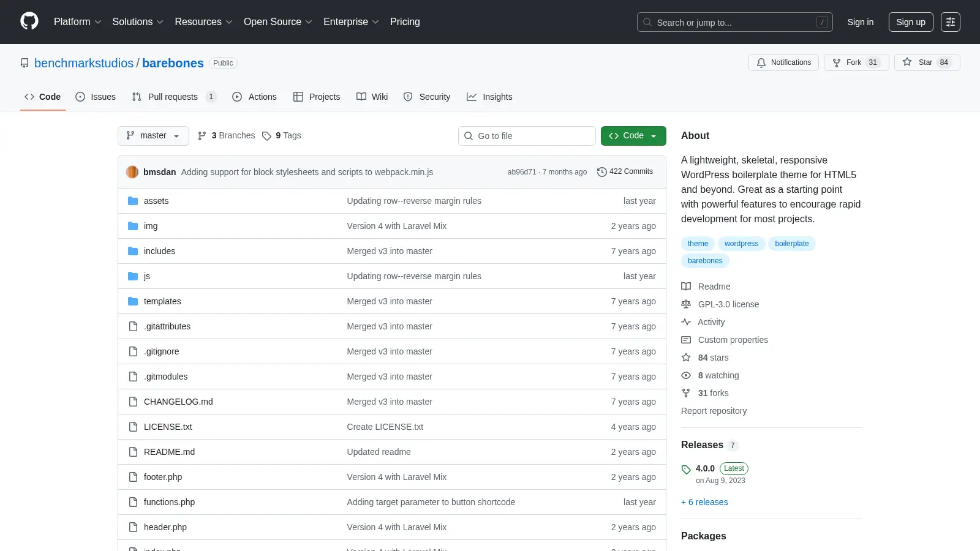The width and height of the screenshot is (980, 551).
Task: Expand the Resources menu
Action: [x=203, y=22]
